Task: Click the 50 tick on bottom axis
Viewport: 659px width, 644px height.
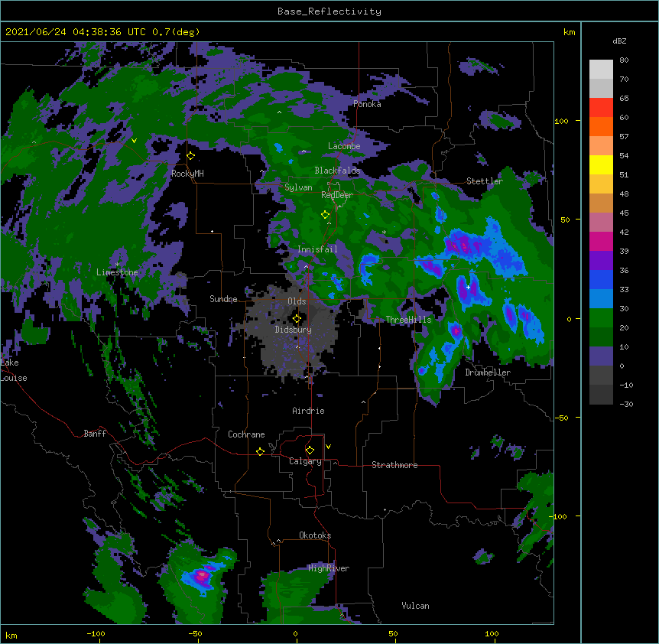Action: [393, 634]
